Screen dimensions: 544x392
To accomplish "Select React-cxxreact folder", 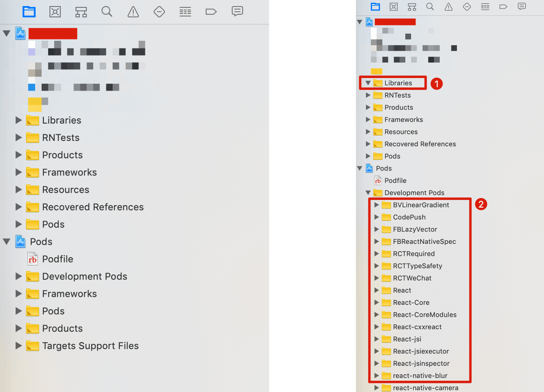I will pos(411,327).
